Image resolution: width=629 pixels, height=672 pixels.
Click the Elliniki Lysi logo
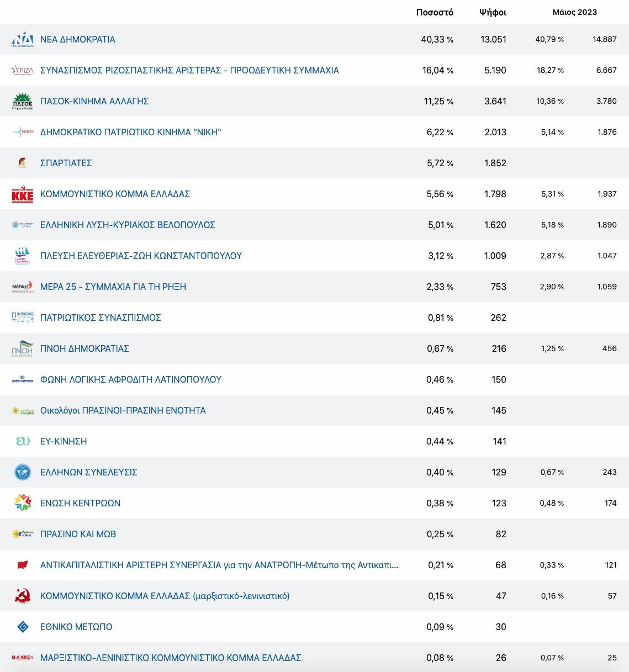point(23,225)
